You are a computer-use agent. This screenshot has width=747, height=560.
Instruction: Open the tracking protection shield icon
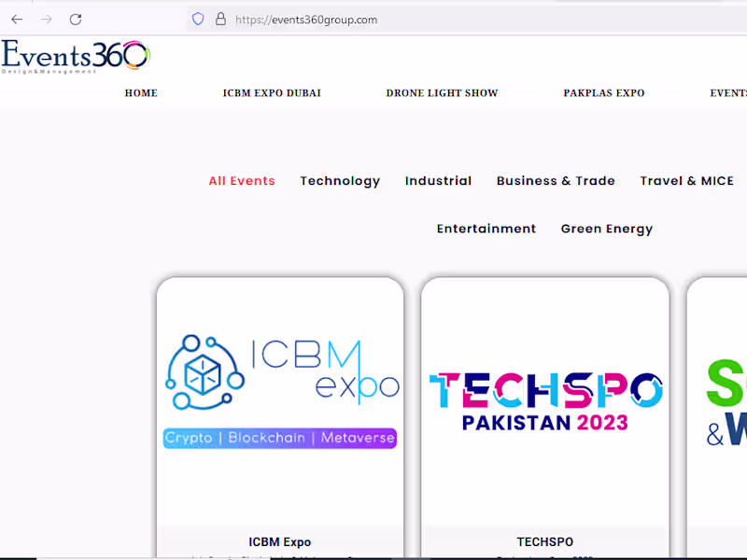[198, 19]
